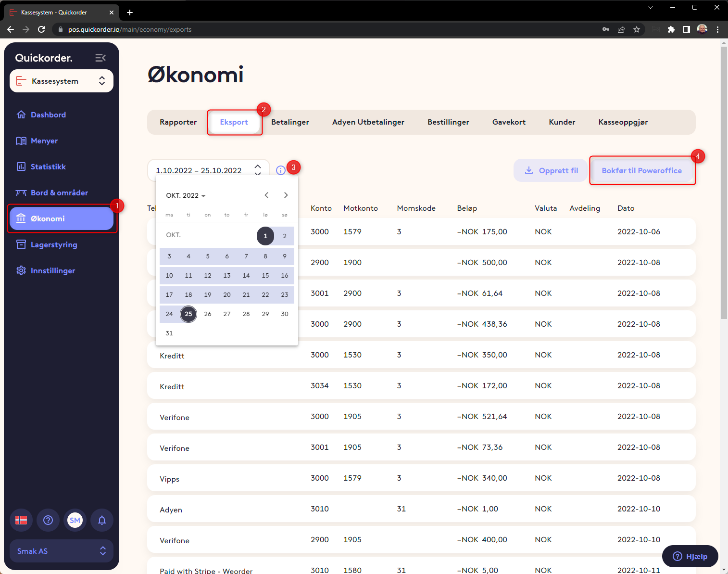
Task: Open the date range 1.10.2022 – 25.10.2022 picker
Action: tap(208, 170)
